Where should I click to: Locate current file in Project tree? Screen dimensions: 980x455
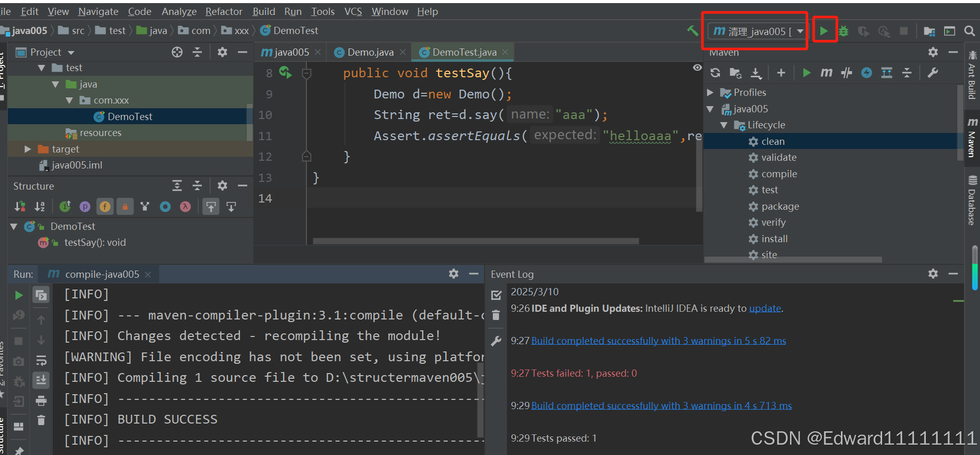pyautogui.click(x=177, y=52)
